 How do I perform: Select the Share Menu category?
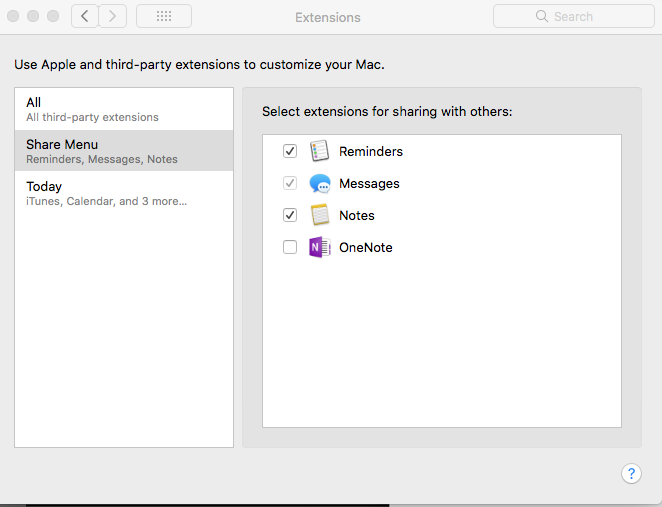tap(124, 151)
